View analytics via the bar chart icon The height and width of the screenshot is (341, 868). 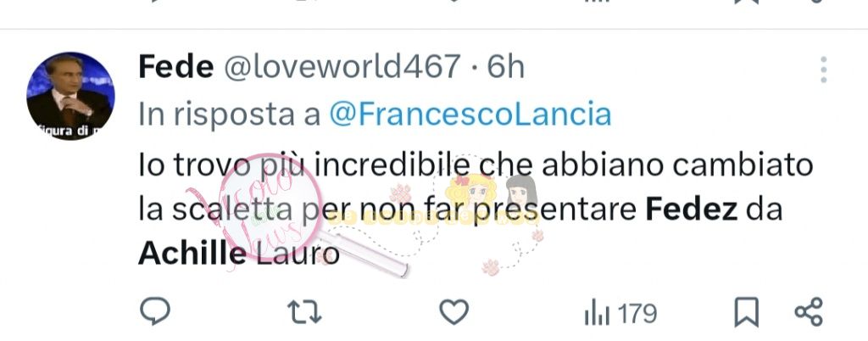(597, 315)
